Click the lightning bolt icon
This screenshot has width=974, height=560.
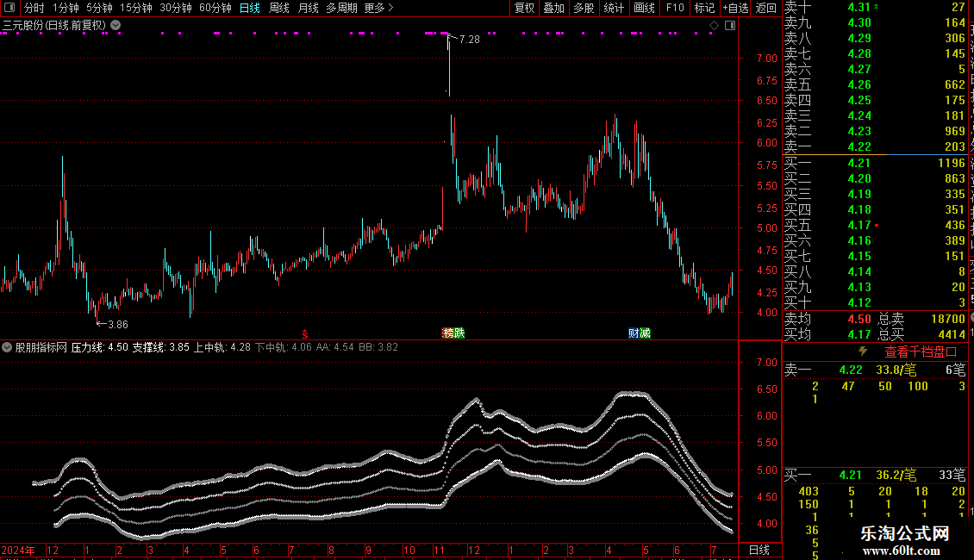863,352
